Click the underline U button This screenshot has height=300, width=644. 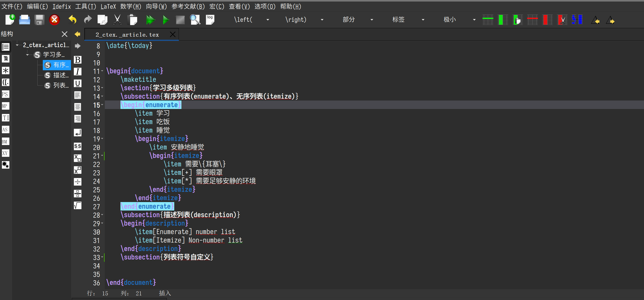tap(78, 83)
